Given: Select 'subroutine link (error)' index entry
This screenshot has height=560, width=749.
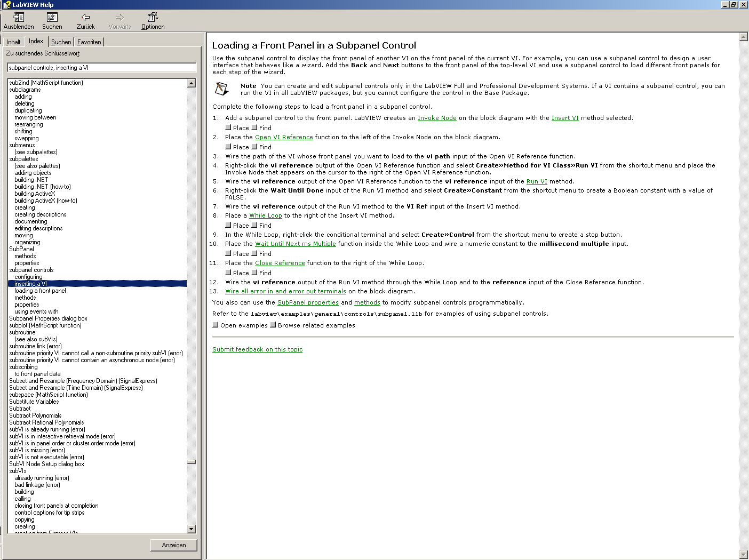Looking at the screenshot, I should pos(36,346).
